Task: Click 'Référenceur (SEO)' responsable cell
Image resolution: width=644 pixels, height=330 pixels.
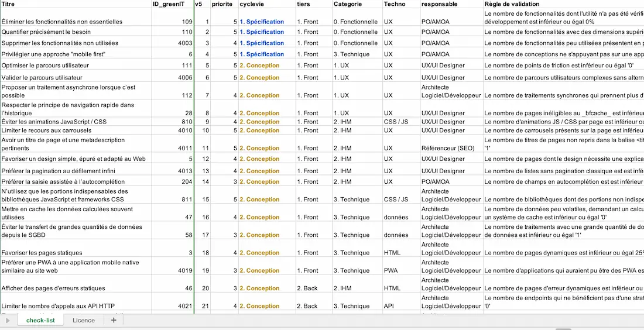Action: point(452,143)
